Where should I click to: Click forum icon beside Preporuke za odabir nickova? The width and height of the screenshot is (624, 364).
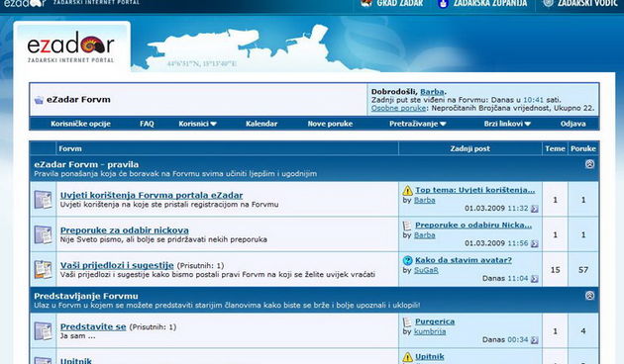coord(43,234)
